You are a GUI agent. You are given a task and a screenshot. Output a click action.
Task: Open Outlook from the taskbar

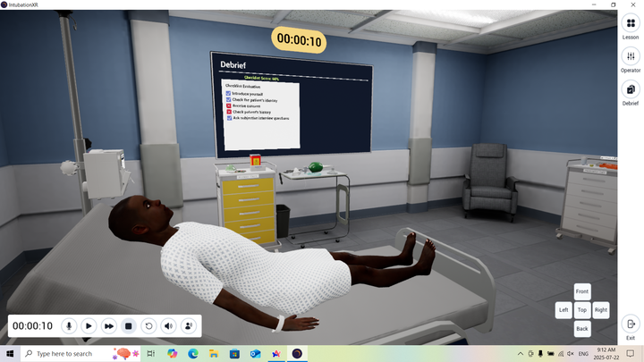pos(256,353)
